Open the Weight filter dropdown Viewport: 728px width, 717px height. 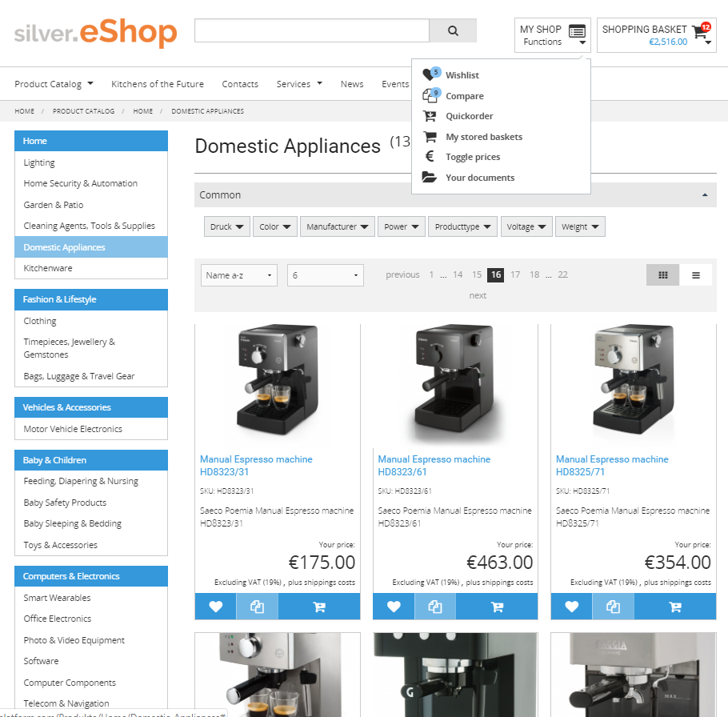[580, 226]
